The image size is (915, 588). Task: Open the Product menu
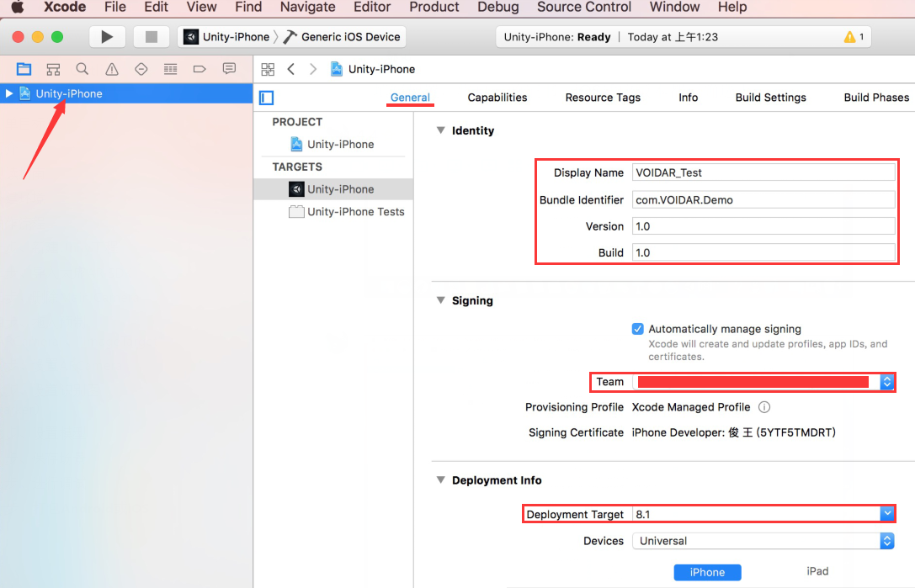point(434,7)
